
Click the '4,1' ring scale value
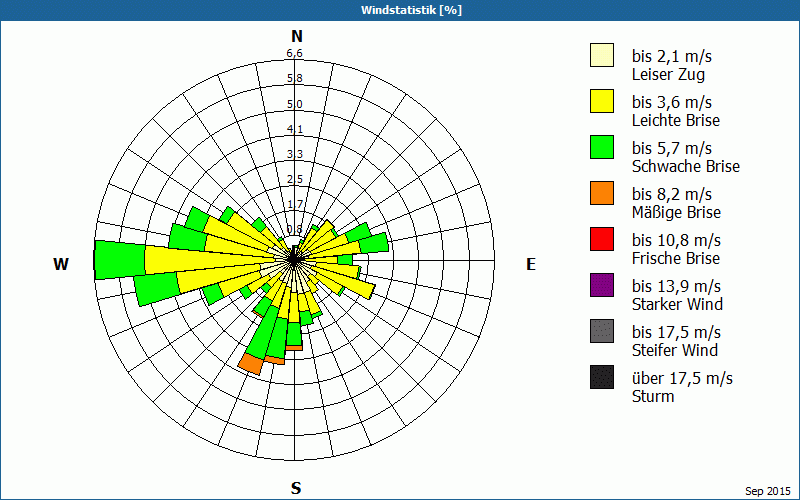[x=294, y=129]
